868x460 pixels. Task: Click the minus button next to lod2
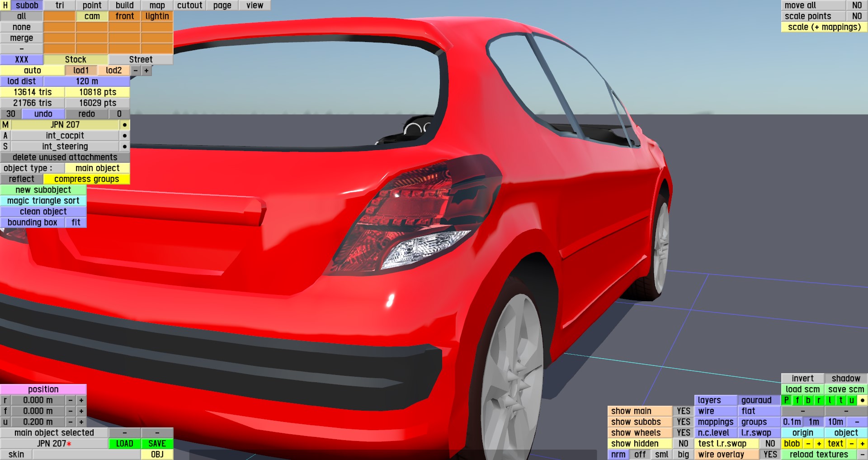click(x=136, y=71)
